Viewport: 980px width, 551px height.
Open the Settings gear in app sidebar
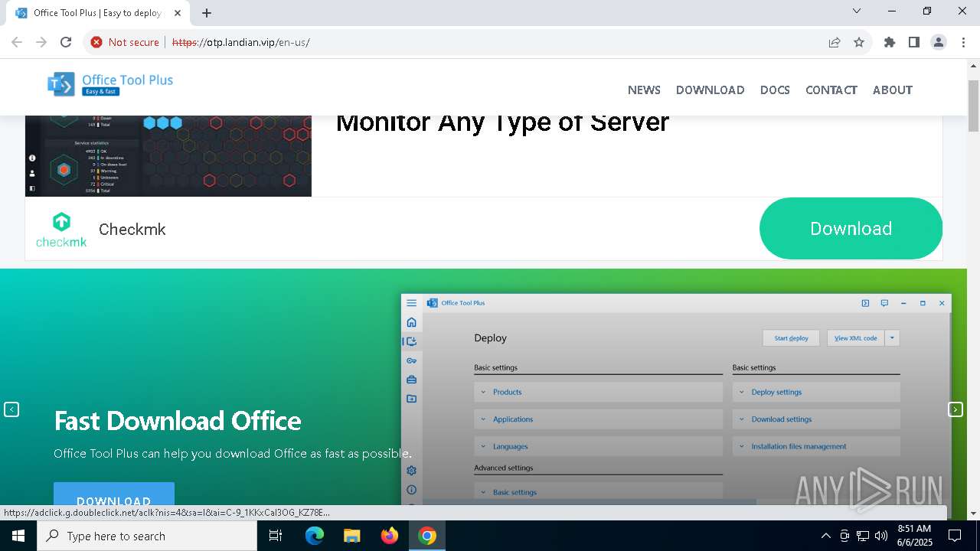[x=411, y=471]
